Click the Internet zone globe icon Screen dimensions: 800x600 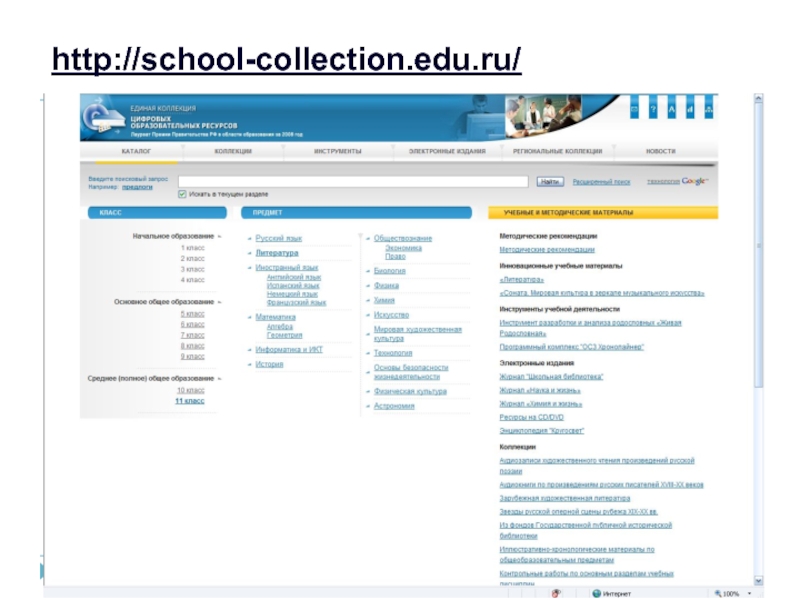[x=596, y=593]
